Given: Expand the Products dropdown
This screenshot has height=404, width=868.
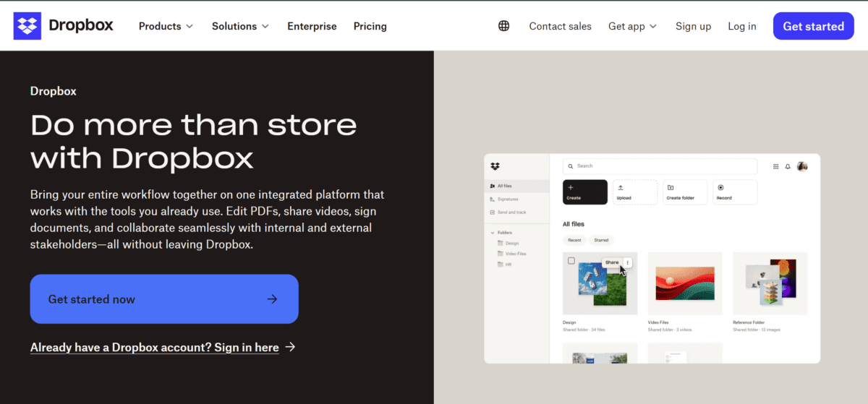Looking at the screenshot, I should coord(166,26).
